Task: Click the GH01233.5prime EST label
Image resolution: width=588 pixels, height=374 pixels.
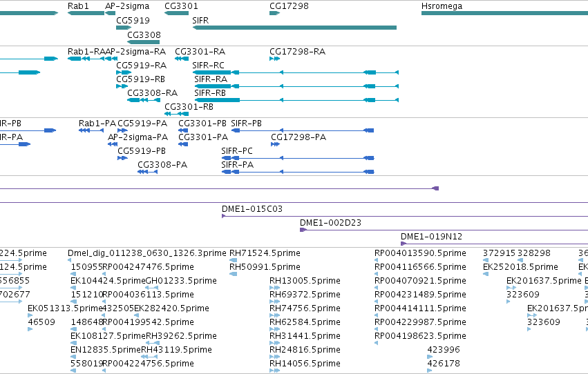Action: click(x=181, y=281)
